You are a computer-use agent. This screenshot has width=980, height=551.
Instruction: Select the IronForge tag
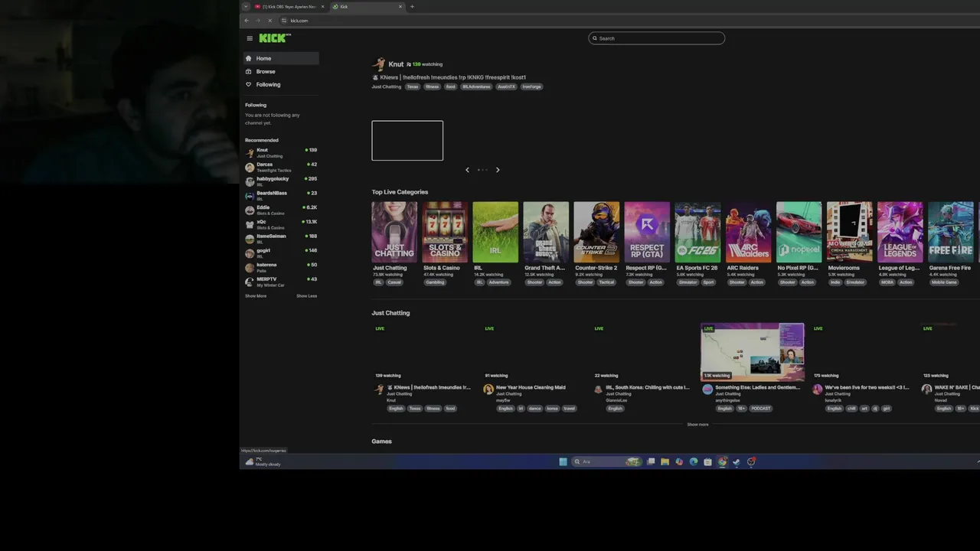531,86
